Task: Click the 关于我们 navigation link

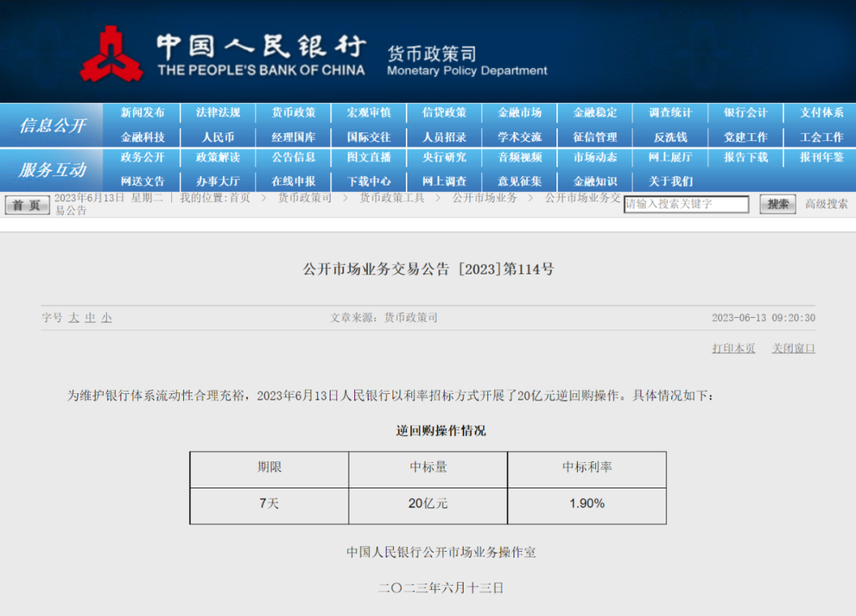Action: click(x=671, y=182)
